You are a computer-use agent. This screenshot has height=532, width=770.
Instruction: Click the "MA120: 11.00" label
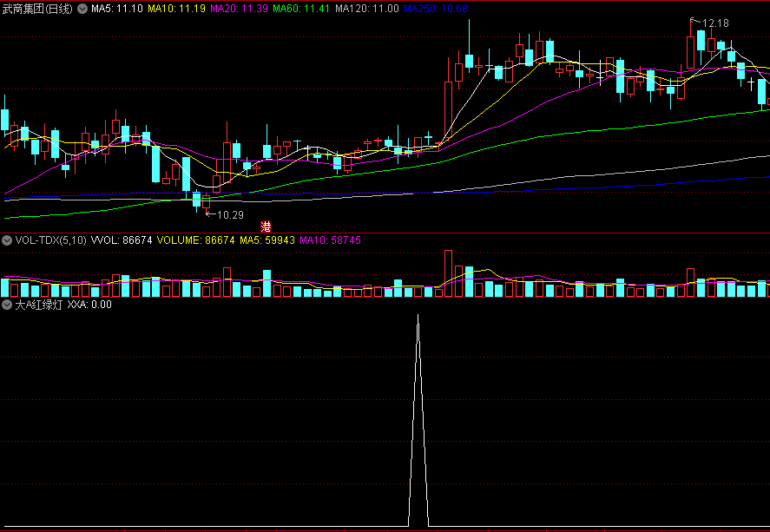click(367, 9)
